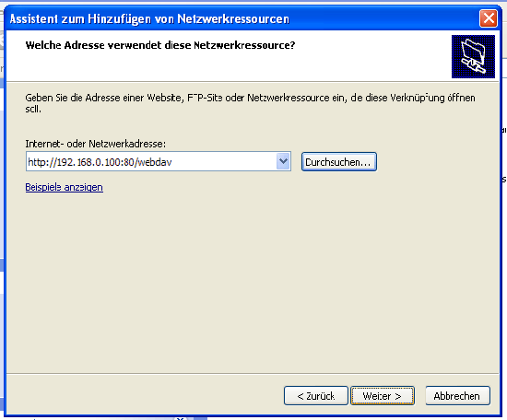This screenshot has height=420, width=507.
Task: Cancel the wizard with Abbrechen
Action: click(x=457, y=395)
